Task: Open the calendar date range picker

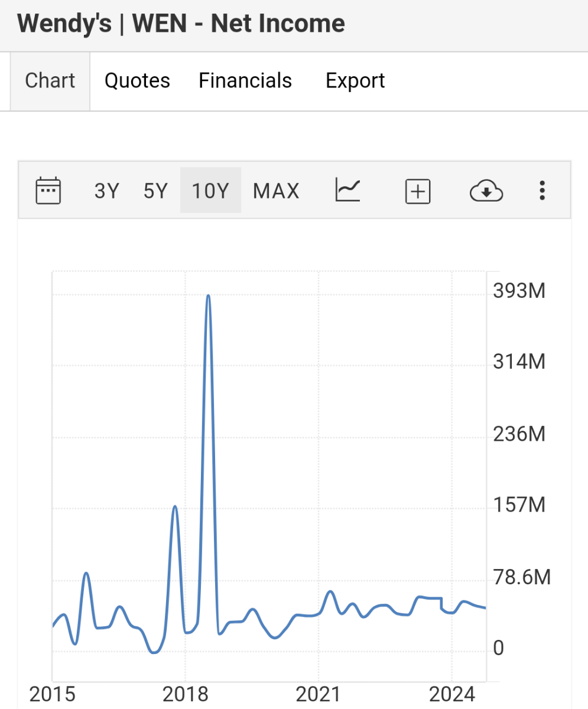Action: tap(48, 191)
